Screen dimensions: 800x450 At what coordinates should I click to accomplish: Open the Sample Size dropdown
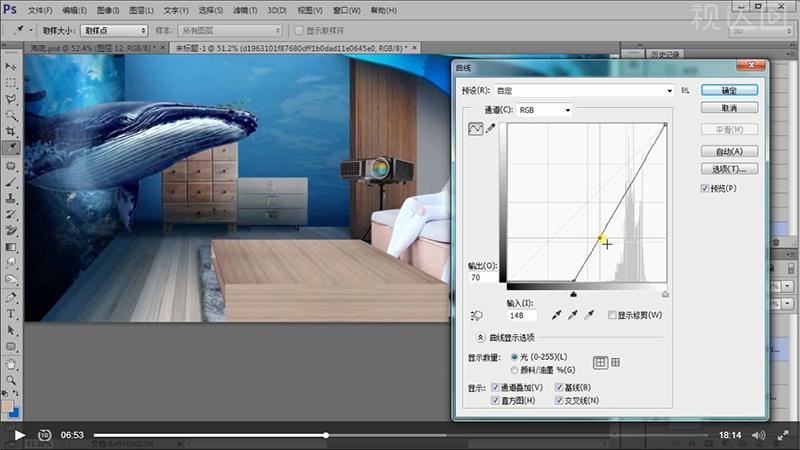tap(114, 31)
